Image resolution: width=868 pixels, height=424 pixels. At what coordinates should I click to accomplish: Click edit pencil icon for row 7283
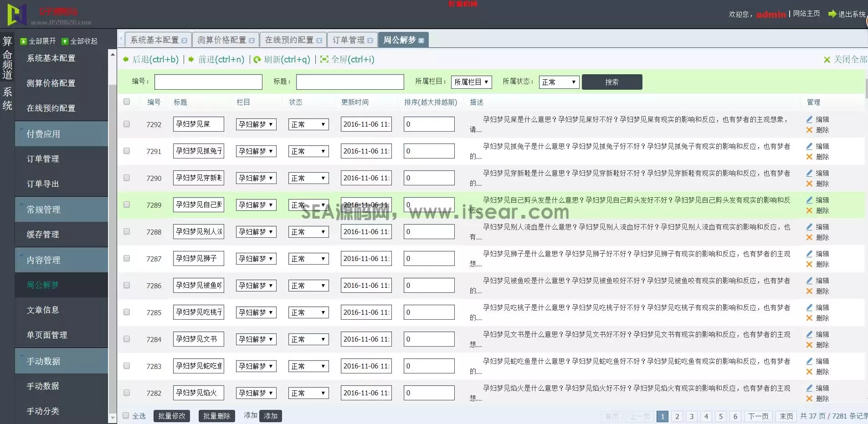tap(809, 361)
